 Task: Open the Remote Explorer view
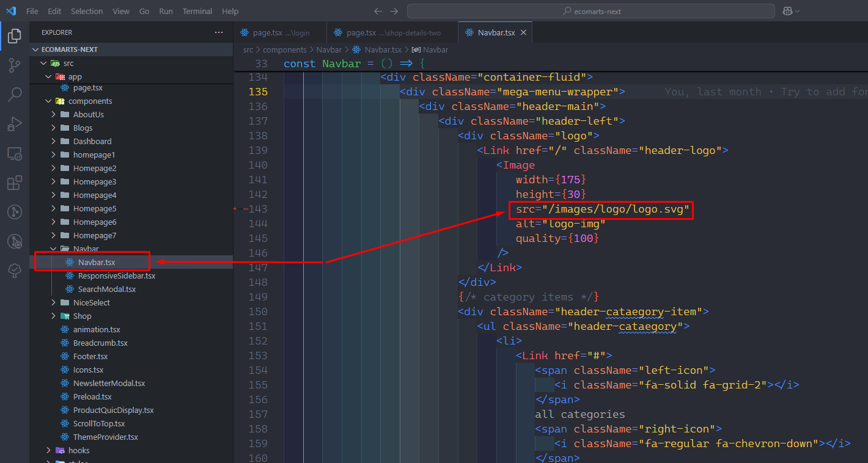pos(15,153)
